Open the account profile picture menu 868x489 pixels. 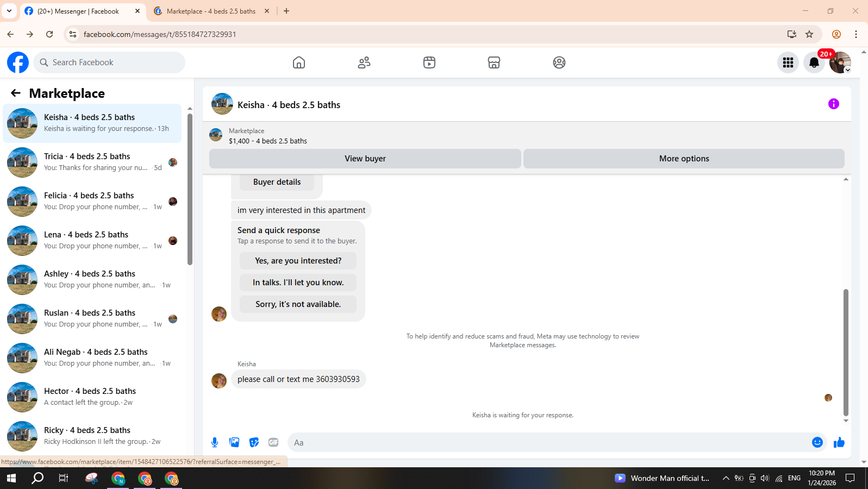click(840, 62)
